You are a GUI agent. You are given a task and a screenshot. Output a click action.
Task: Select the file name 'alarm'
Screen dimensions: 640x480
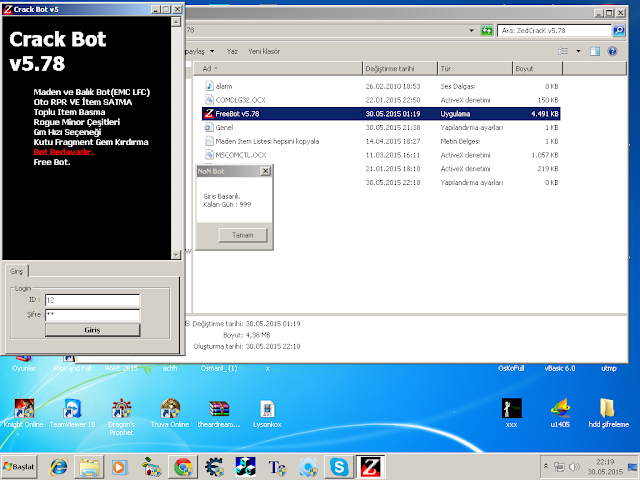pyautogui.click(x=224, y=87)
